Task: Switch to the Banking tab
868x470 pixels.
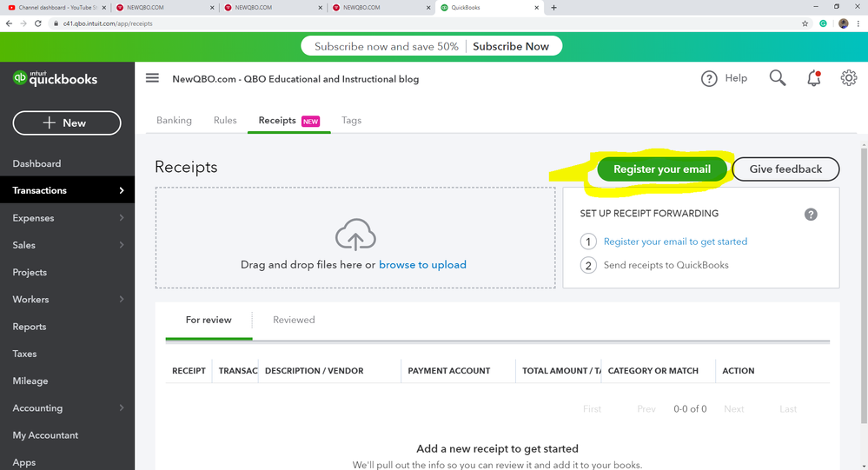Action: pos(174,121)
